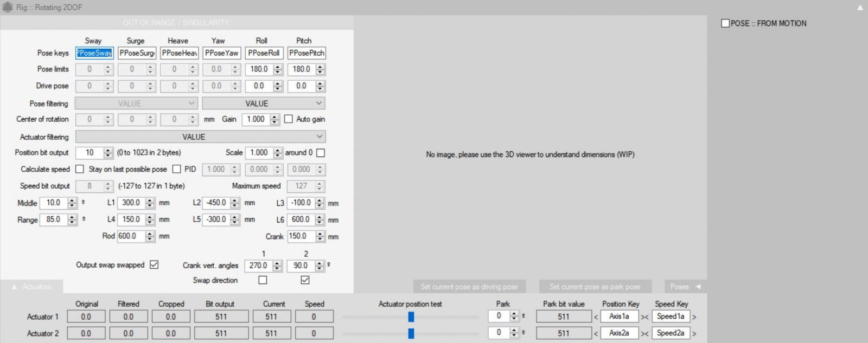Click Set current pose as driving pose
Image resolution: width=868 pixels, height=343 pixels.
click(469, 287)
